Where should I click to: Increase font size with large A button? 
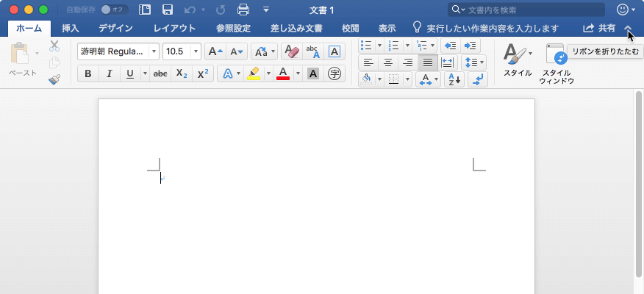(215, 51)
